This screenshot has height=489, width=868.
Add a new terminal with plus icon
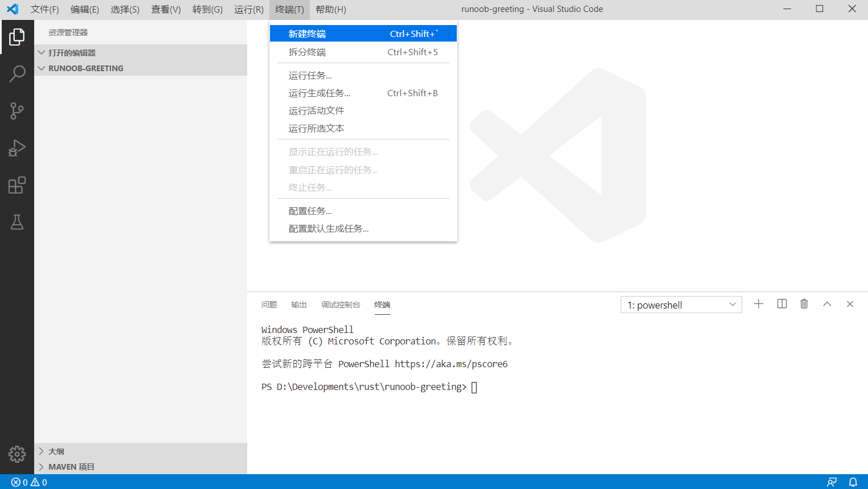[759, 304]
